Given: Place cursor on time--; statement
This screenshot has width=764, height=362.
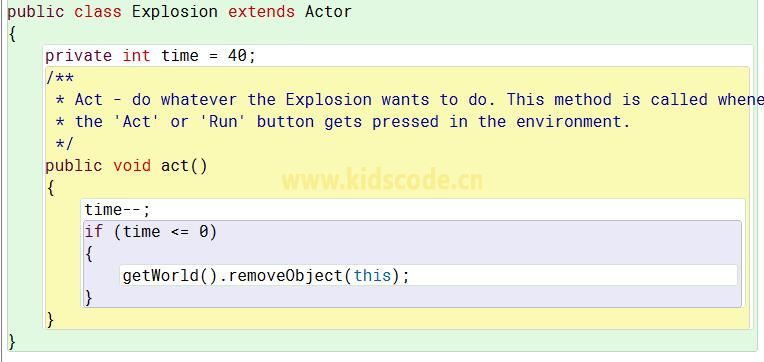Looking at the screenshot, I should (x=117, y=210).
